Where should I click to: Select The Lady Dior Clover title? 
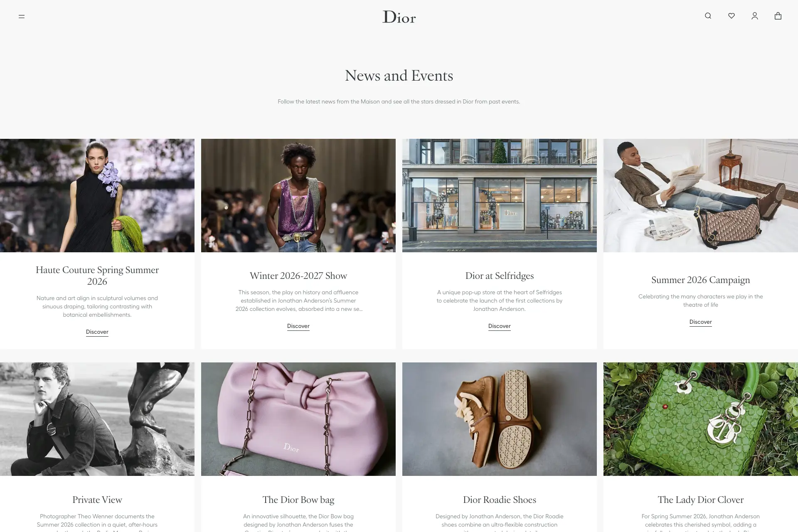click(x=701, y=500)
